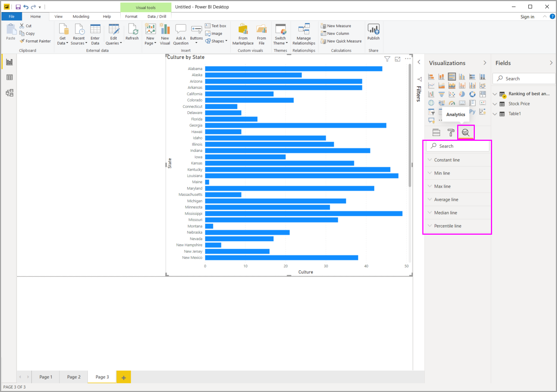557x392 pixels.
Task: Pick the Ribbon chart visualization
Action: (x=483, y=85)
